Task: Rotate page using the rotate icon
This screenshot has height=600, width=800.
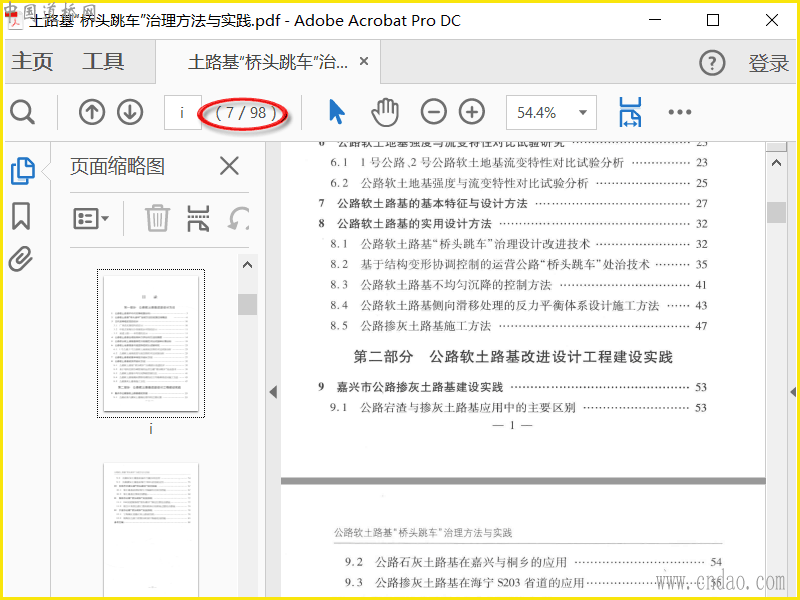Action: click(239, 218)
